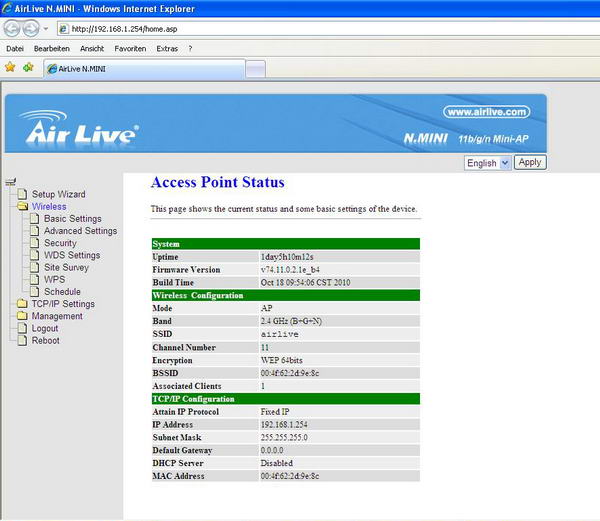The image size is (600, 521).
Task: Click the Management folder icon
Action: point(22,316)
